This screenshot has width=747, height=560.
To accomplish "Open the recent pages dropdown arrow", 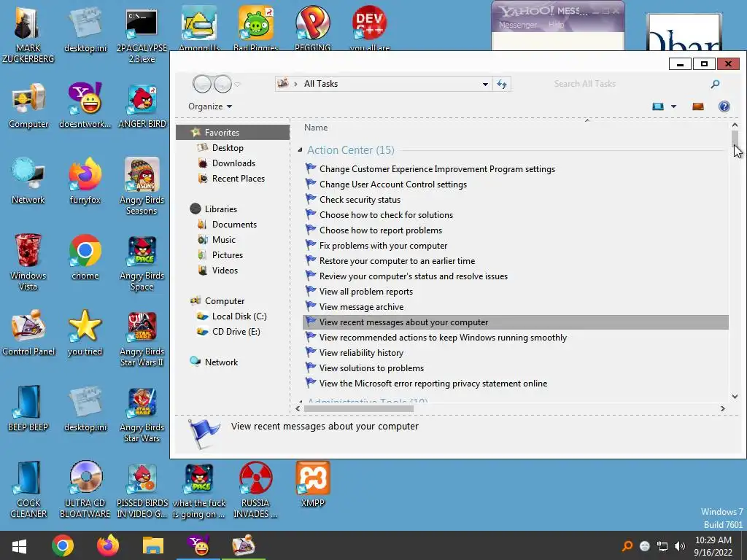I will pyautogui.click(x=237, y=85).
